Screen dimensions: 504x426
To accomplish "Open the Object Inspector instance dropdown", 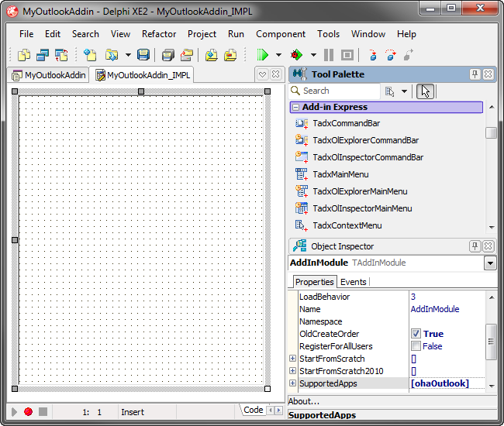I will click(x=490, y=263).
